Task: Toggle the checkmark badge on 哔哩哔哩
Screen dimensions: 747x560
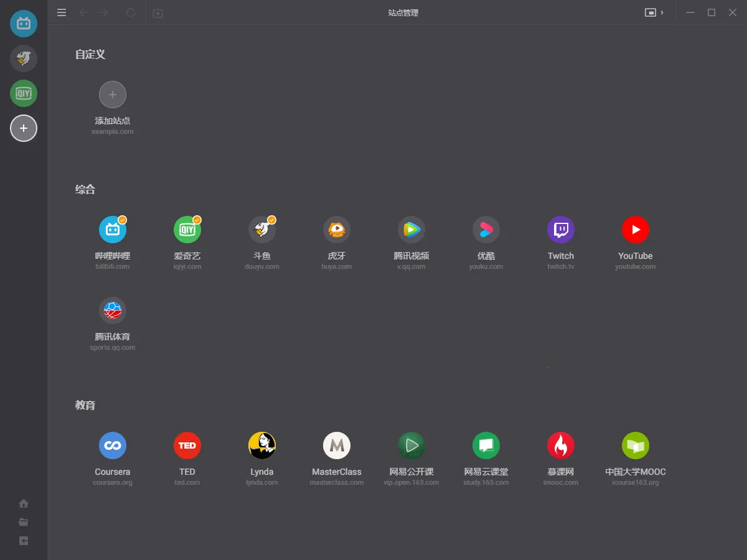Action: tap(122, 219)
